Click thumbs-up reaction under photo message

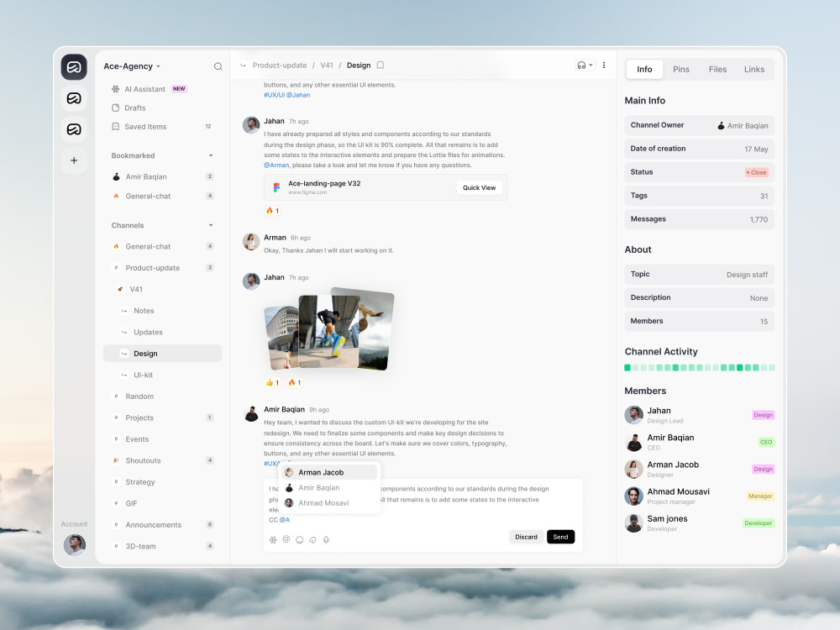273,382
